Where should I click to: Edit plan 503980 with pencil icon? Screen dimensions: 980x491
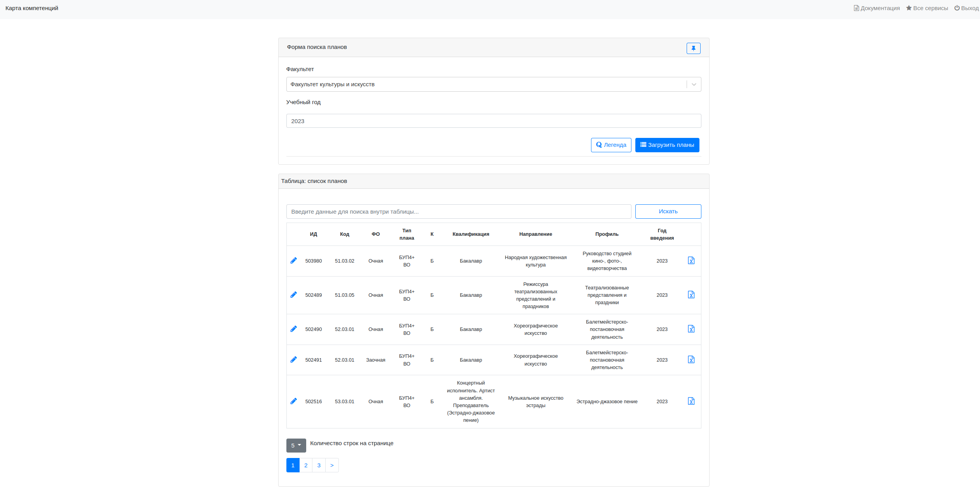click(x=294, y=261)
